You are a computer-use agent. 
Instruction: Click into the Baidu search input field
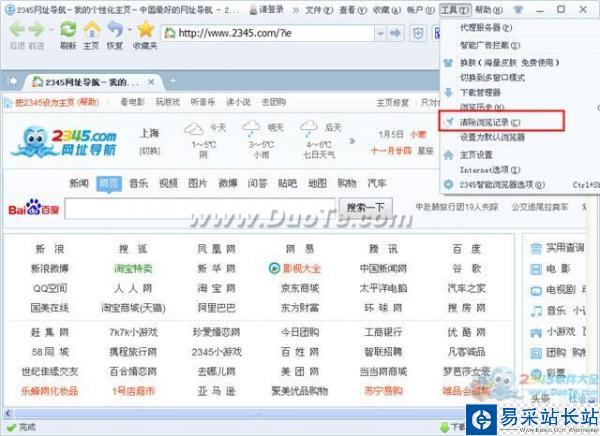[x=200, y=209]
